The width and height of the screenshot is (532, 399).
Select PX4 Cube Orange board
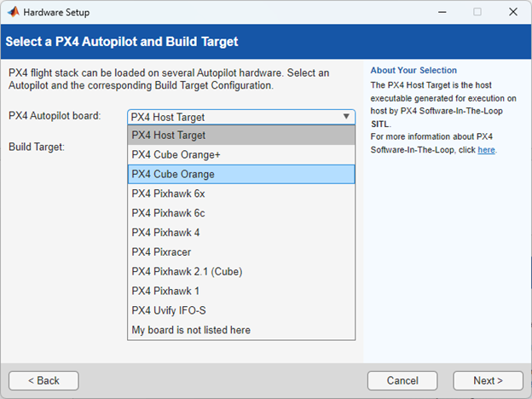click(x=240, y=174)
